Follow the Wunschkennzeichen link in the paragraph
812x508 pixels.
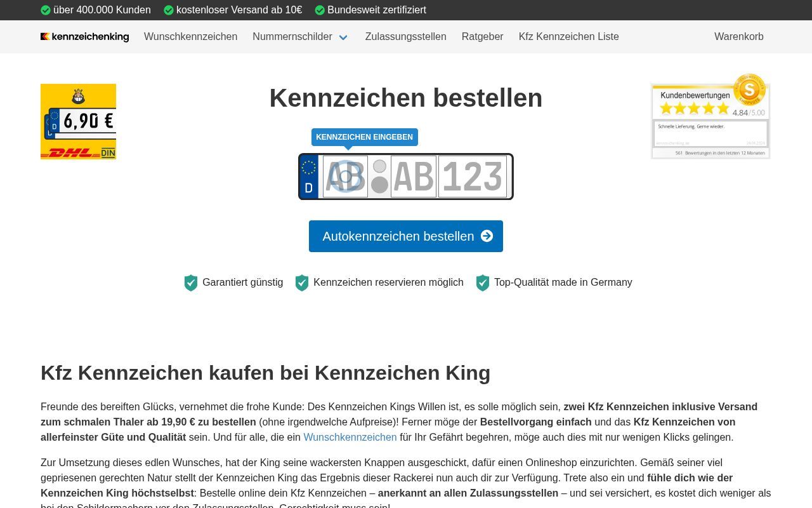350,437
